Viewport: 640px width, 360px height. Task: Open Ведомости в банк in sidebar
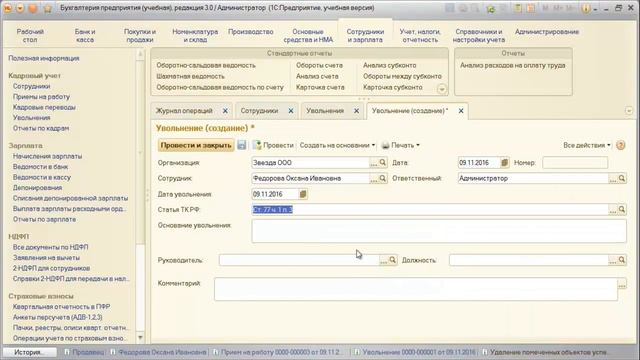pos(40,167)
